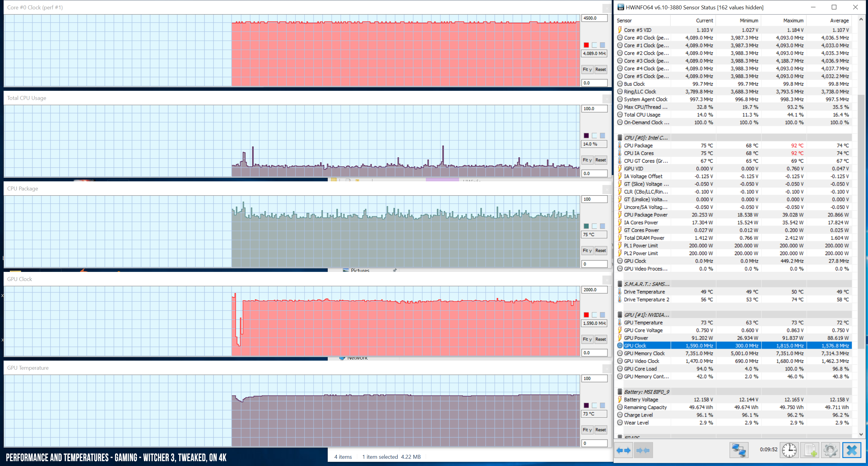The image size is (868, 466).
Task: Close sensor status with blue X button
Action: coord(851,450)
